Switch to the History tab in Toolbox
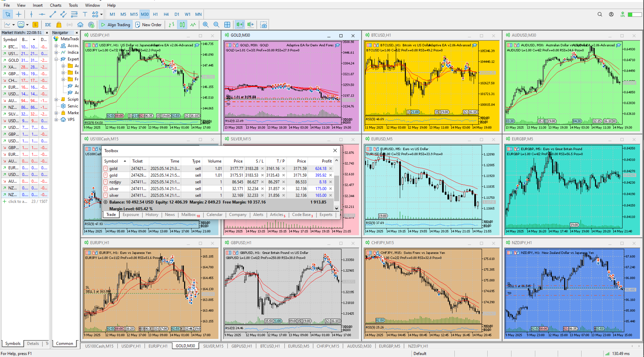This screenshot has width=644, height=357. pyautogui.click(x=152, y=215)
